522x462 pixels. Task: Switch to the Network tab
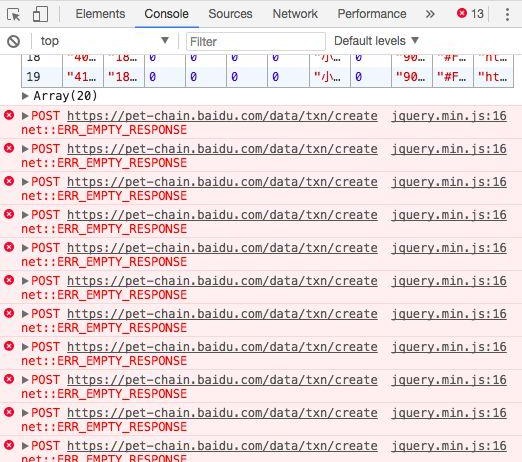click(295, 14)
